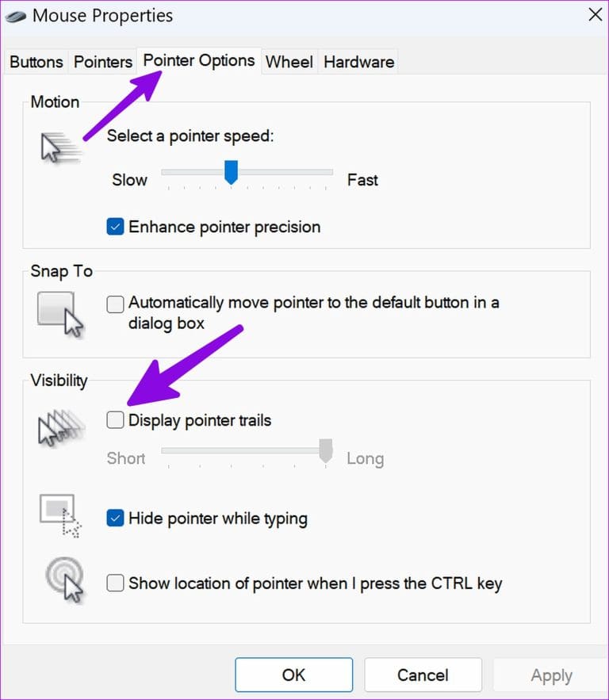Image resolution: width=609 pixels, height=700 pixels.
Task: Enable Display pointer trails
Action: coord(114,419)
